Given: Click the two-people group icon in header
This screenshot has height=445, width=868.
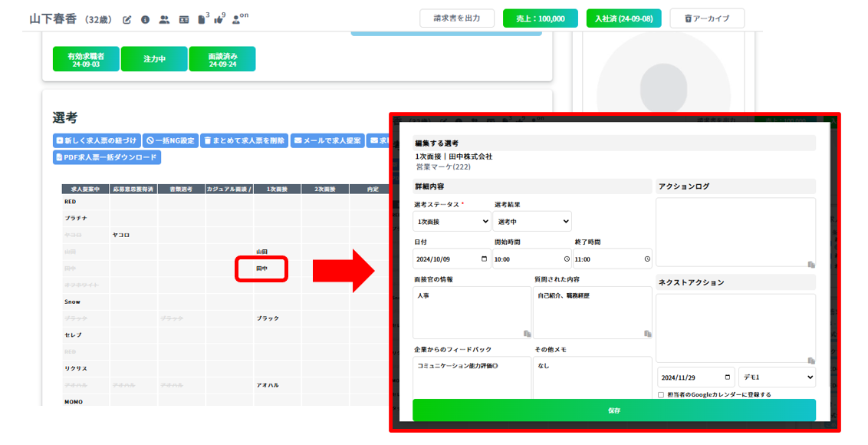Looking at the screenshot, I should click(164, 19).
